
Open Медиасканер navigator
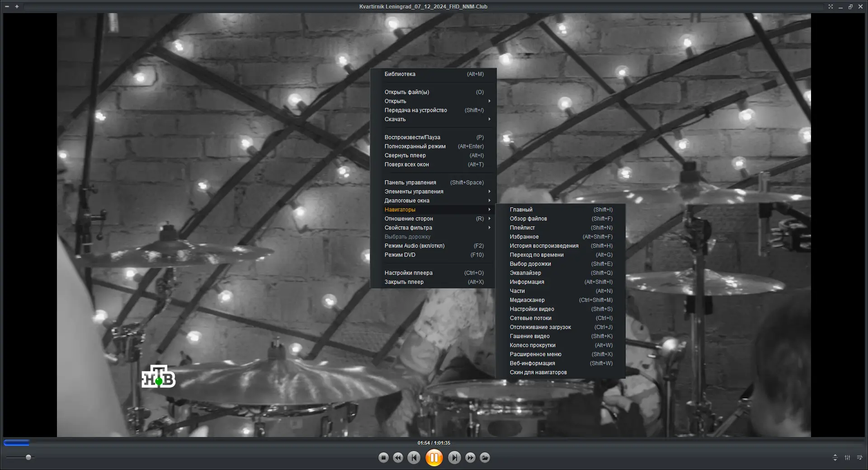coord(561,300)
